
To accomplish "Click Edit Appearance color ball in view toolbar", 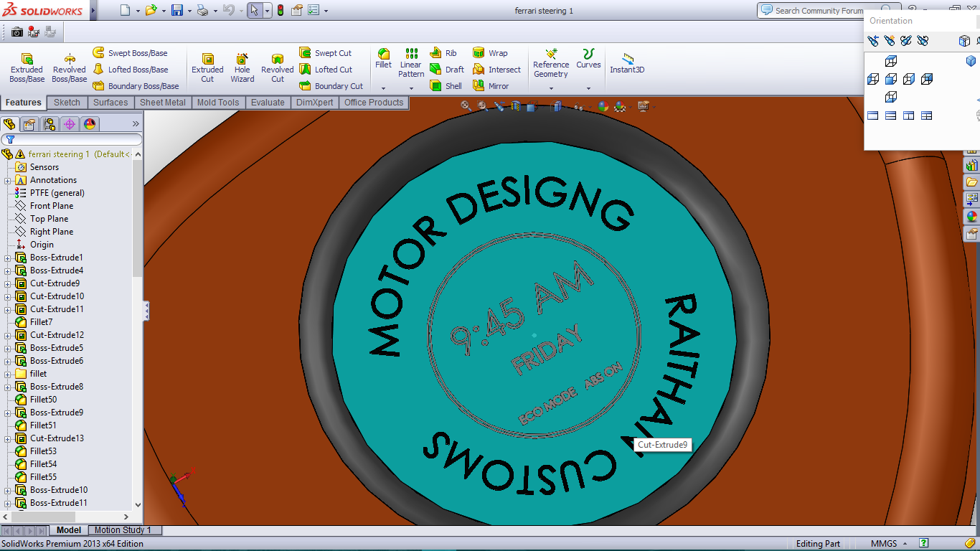I will tap(603, 106).
